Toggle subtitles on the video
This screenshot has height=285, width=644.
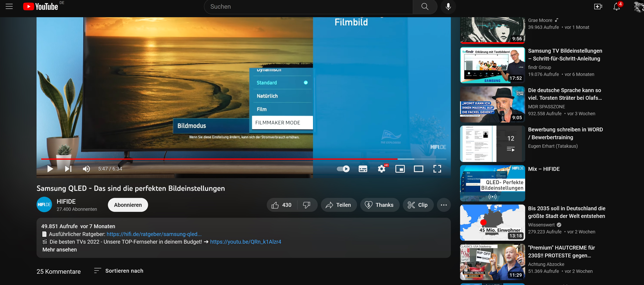tap(363, 169)
